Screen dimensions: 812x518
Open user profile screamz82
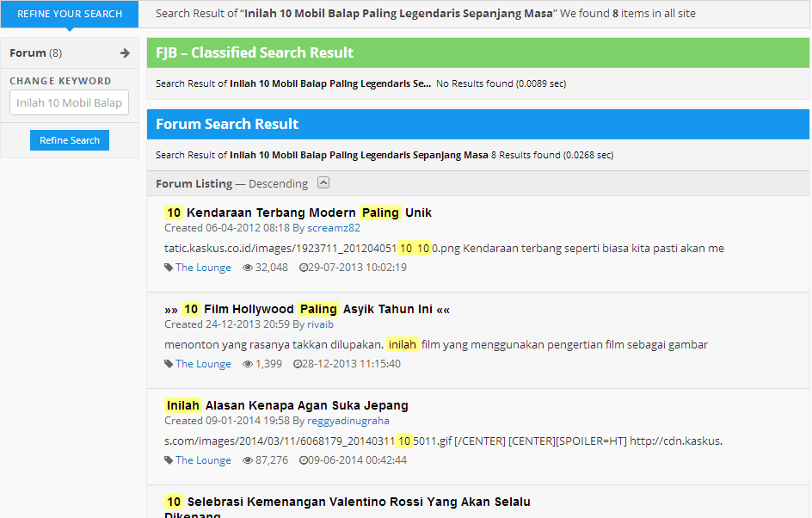point(334,228)
